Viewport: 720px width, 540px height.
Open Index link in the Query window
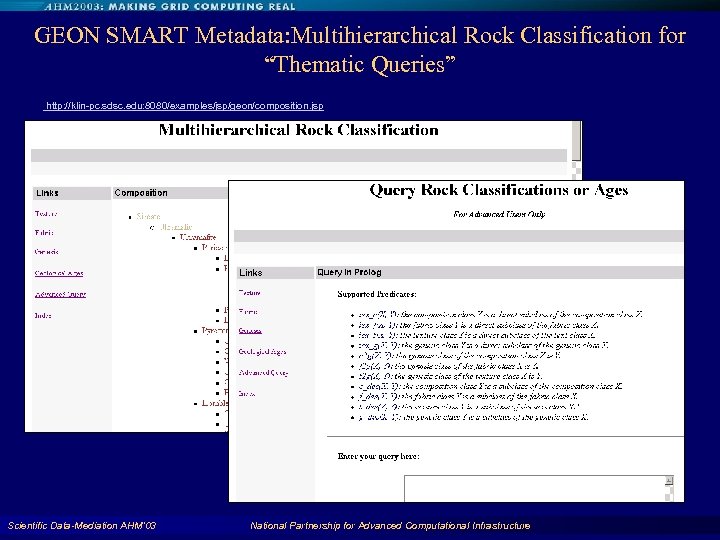pyautogui.click(x=247, y=394)
